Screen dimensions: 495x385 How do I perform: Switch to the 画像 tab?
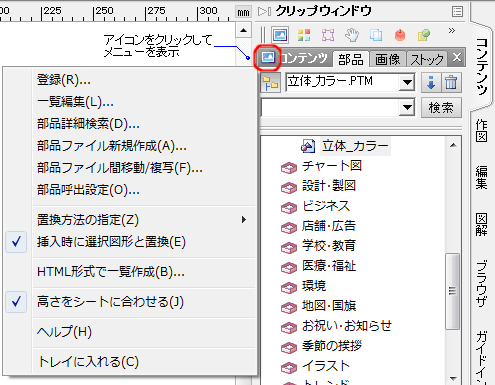click(x=387, y=59)
